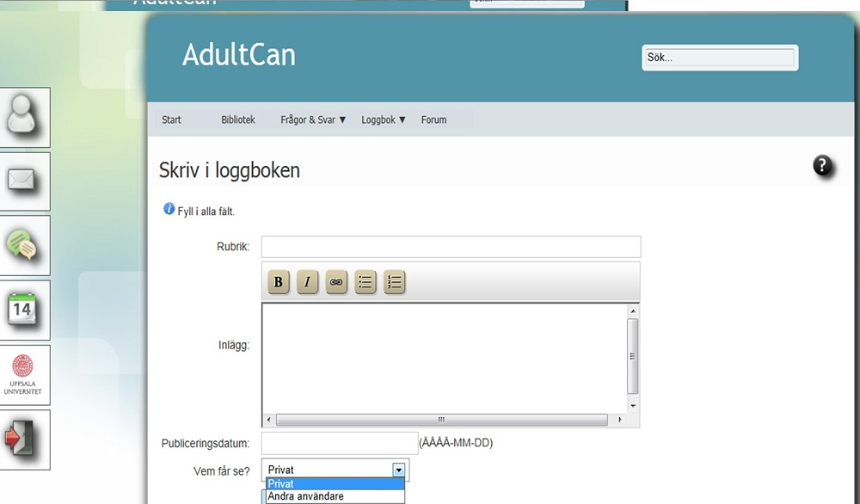Toggle bold formatting in editor toolbar
This screenshot has height=504, width=860.
click(x=278, y=282)
